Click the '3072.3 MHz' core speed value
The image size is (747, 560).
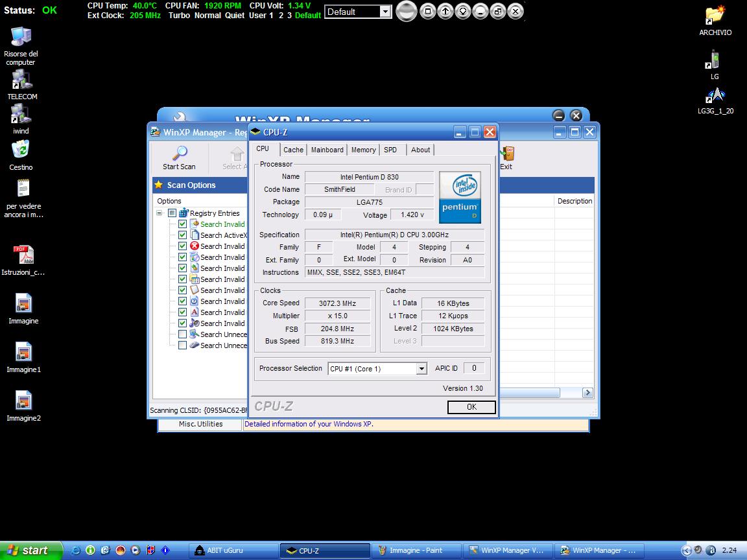(x=337, y=303)
